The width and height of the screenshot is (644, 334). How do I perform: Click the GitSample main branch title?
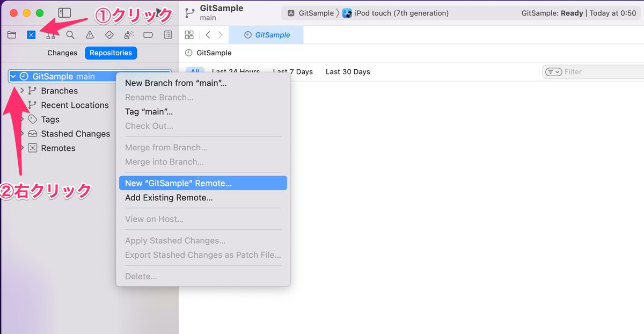221,13
